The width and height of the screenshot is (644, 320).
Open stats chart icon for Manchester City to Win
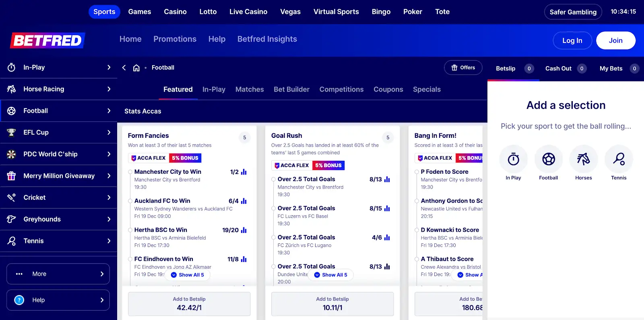coord(244,172)
